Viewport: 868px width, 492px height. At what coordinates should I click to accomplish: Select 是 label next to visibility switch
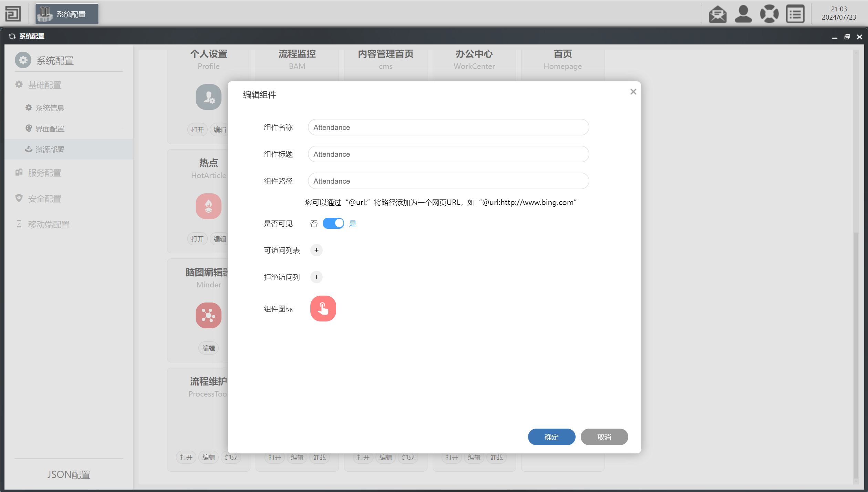coord(353,224)
